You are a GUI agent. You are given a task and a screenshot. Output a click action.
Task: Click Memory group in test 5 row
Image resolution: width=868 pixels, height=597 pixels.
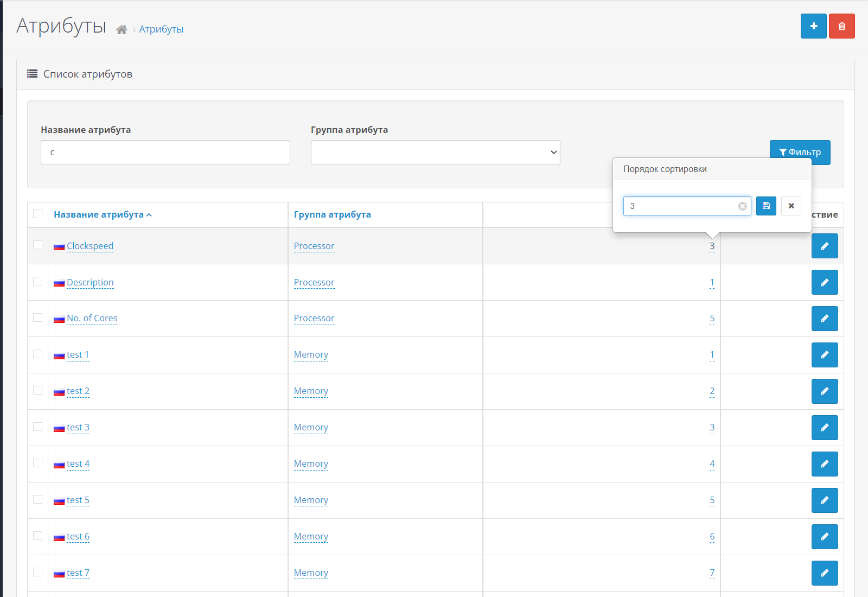pos(311,500)
